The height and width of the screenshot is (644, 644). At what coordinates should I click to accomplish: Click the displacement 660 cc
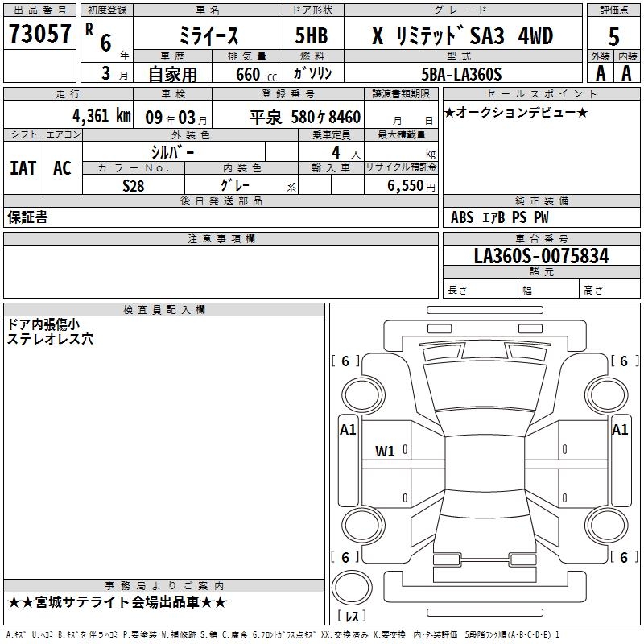coord(256,75)
